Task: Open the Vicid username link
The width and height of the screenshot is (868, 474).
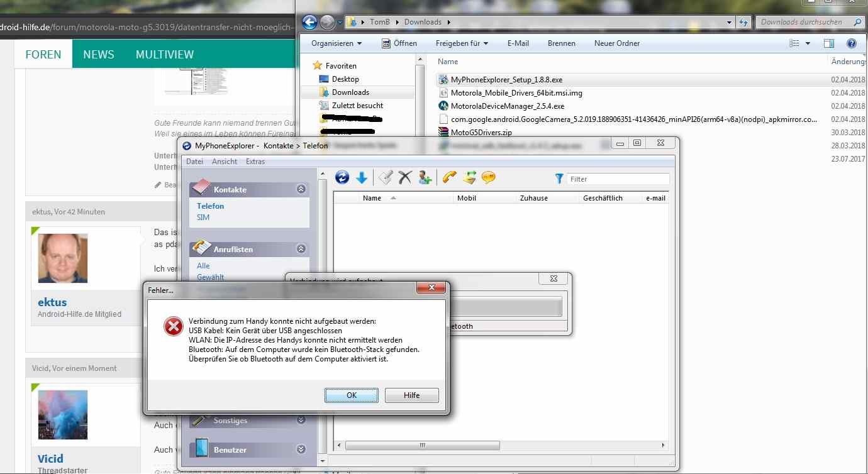Action: [50, 458]
